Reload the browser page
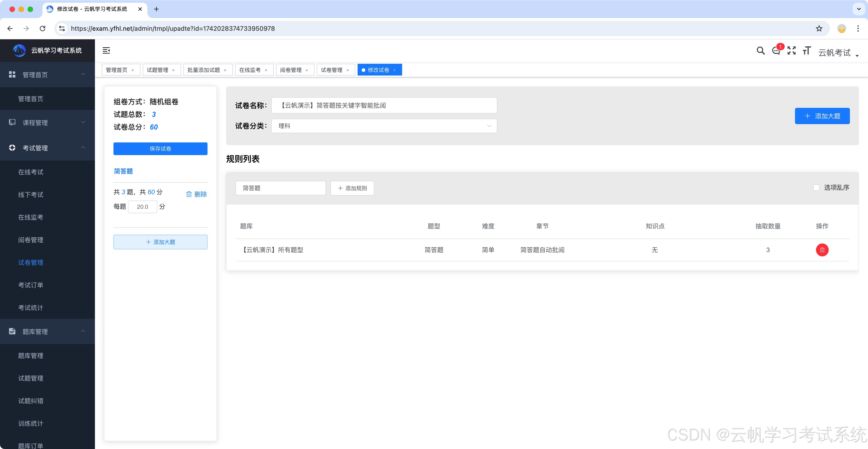 click(x=42, y=29)
